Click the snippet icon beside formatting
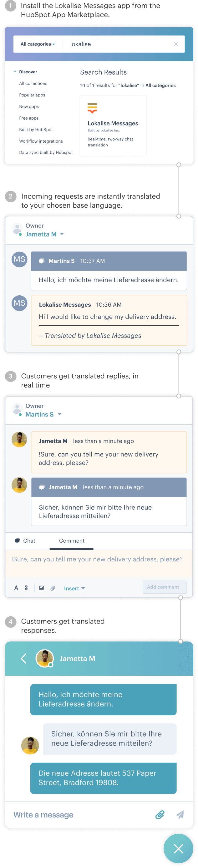 point(26,588)
